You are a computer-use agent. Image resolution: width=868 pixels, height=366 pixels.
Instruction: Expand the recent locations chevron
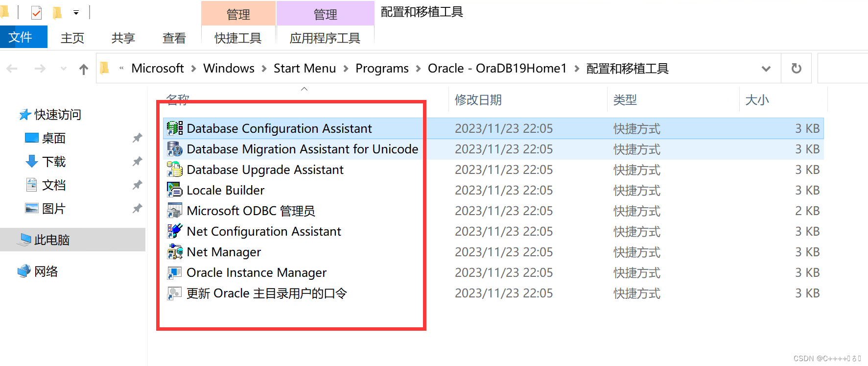coord(63,69)
